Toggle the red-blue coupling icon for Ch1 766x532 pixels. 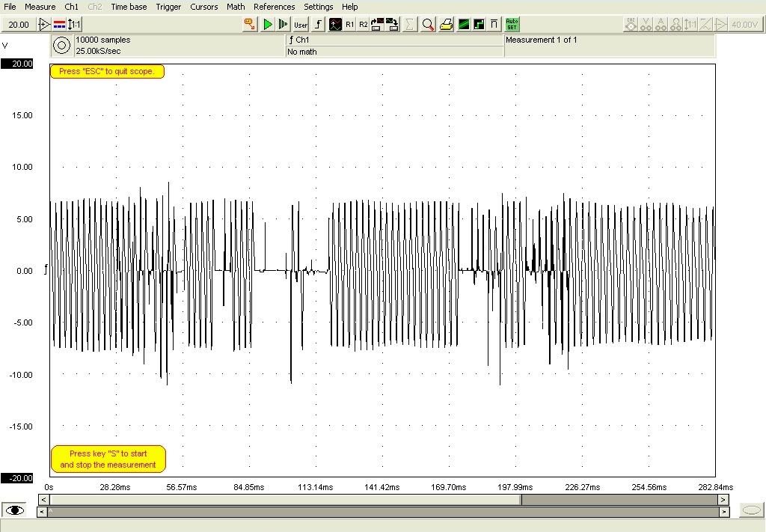(x=60, y=25)
